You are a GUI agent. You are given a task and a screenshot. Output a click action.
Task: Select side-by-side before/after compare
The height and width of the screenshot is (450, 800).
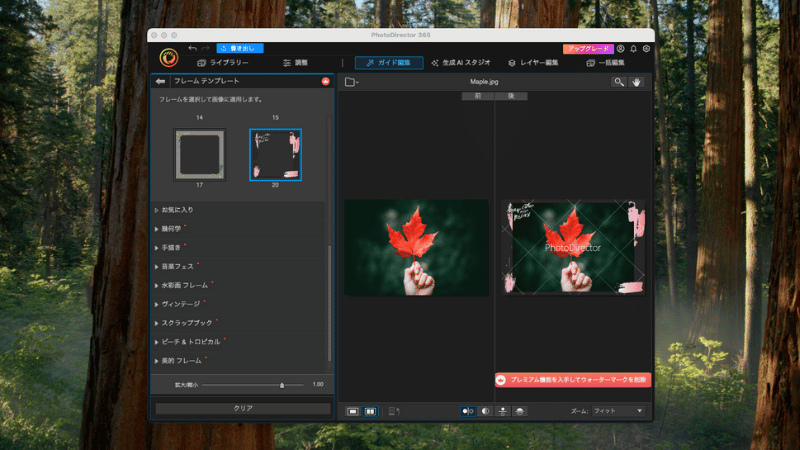coord(467,411)
